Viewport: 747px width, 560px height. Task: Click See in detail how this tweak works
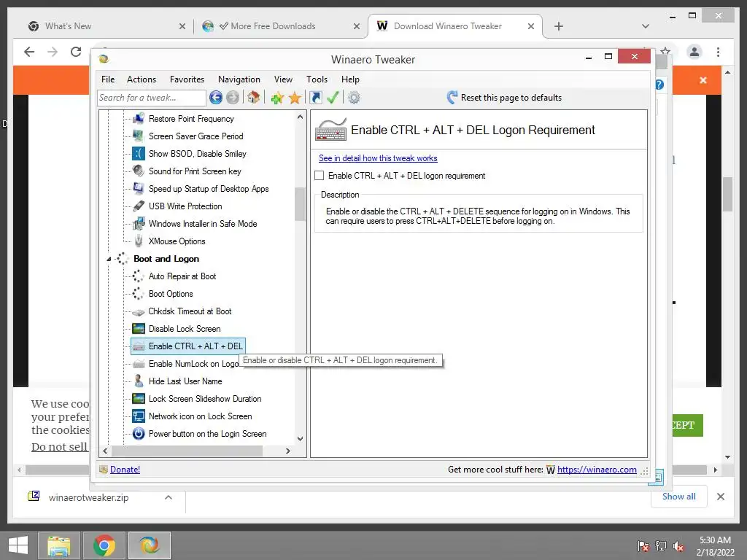click(378, 158)
